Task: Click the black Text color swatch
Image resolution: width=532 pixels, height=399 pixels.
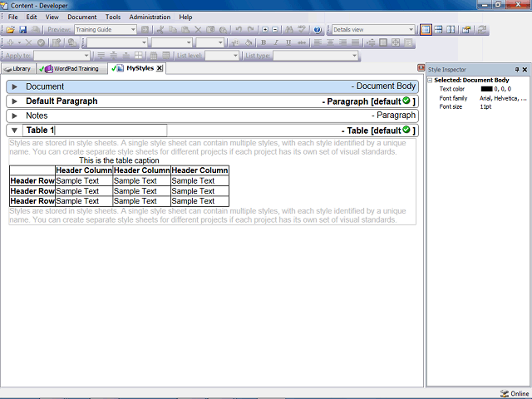Action: 486,89
